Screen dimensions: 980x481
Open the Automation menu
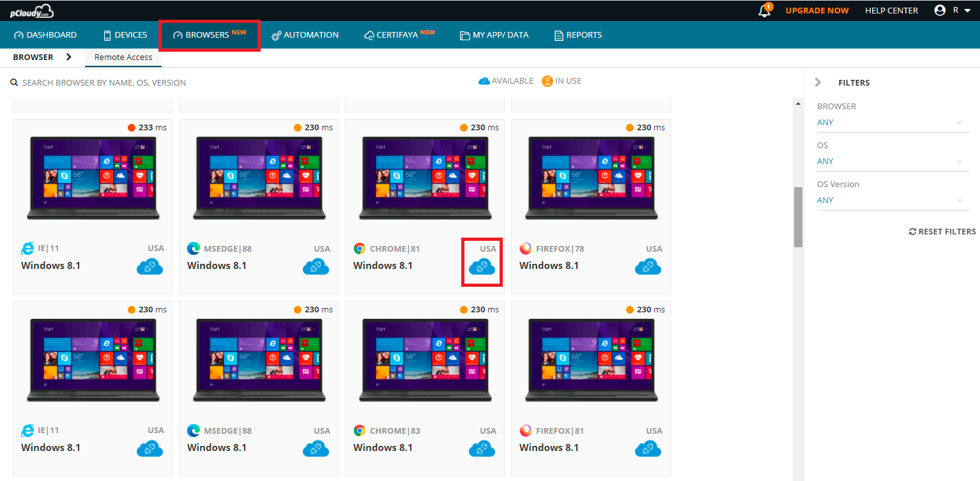click(305, 35)
